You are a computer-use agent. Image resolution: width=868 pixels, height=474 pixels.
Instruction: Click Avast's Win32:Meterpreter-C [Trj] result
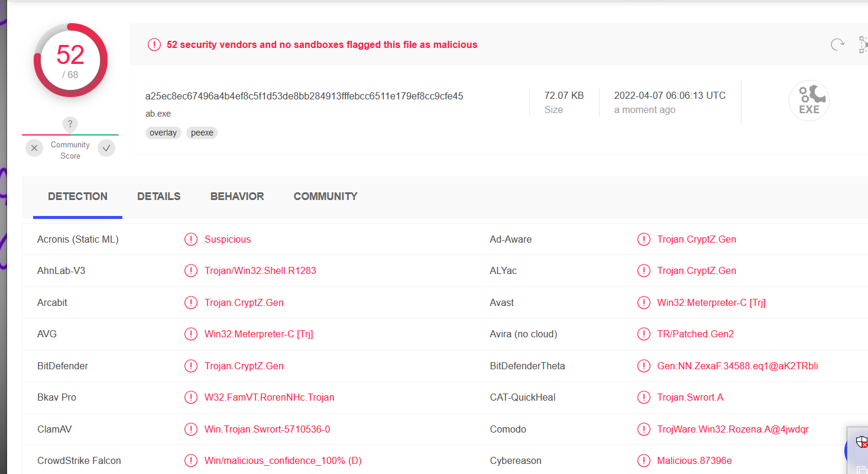click(711, 302)
